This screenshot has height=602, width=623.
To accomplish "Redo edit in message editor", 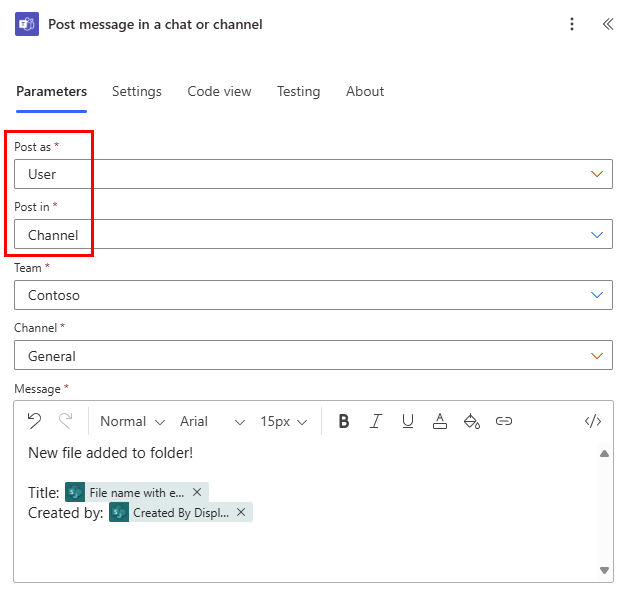I will coord(66,421).
